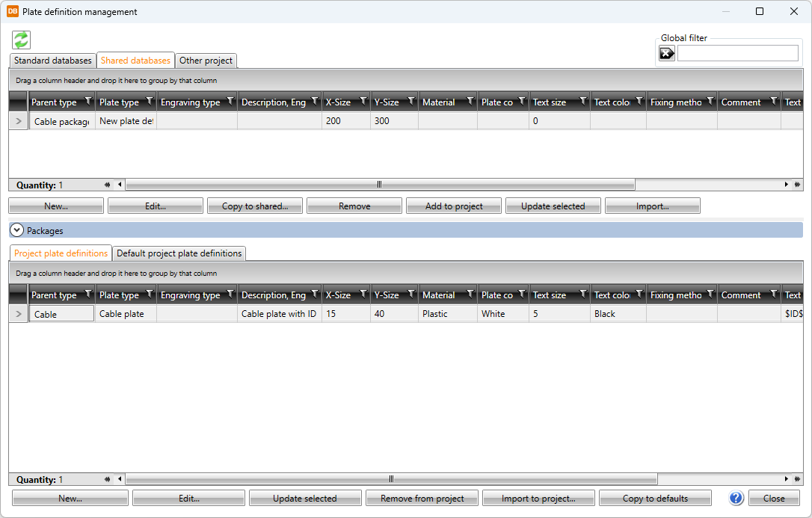Collapse the Packages section
812x518 pixels.
[17, 231]
